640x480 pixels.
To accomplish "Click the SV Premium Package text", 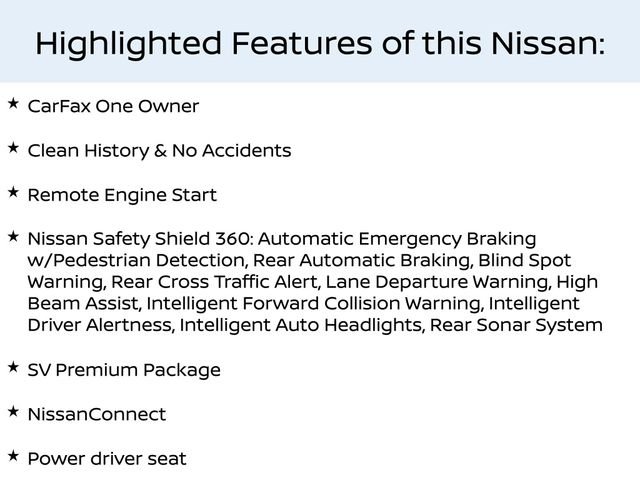I will (124, 370).
